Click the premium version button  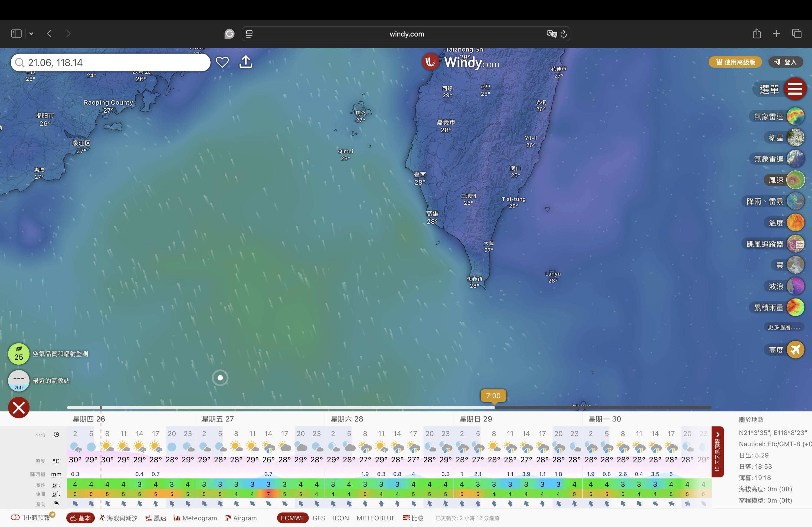pyautogui.click(x=735, y=62)
